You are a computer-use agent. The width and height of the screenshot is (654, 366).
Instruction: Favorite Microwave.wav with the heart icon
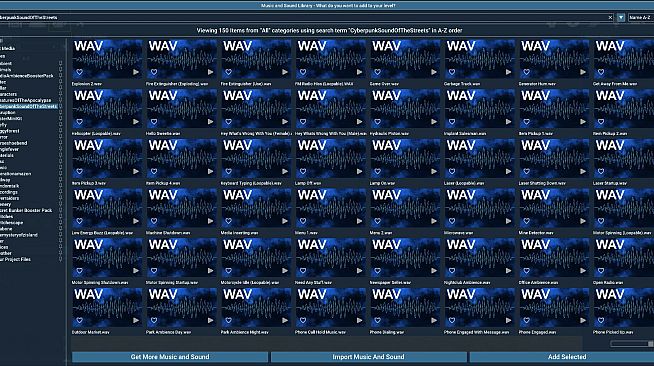tap(452, 221)
